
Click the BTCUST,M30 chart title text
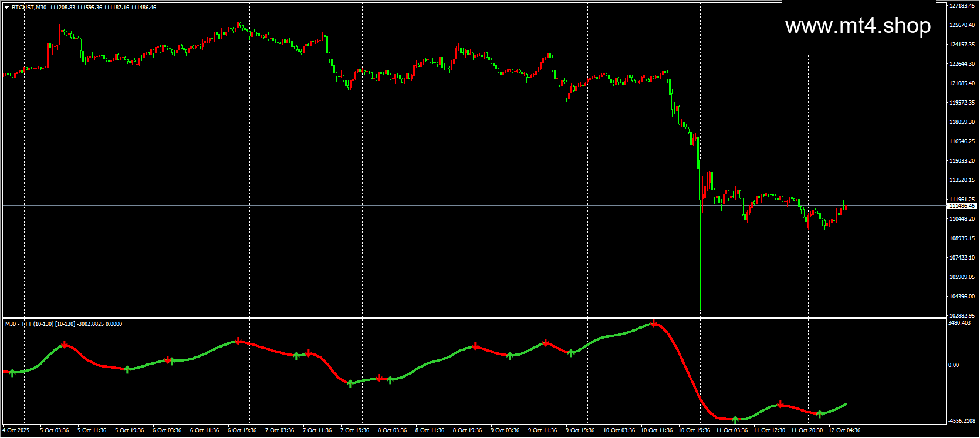tap(29, 8)
